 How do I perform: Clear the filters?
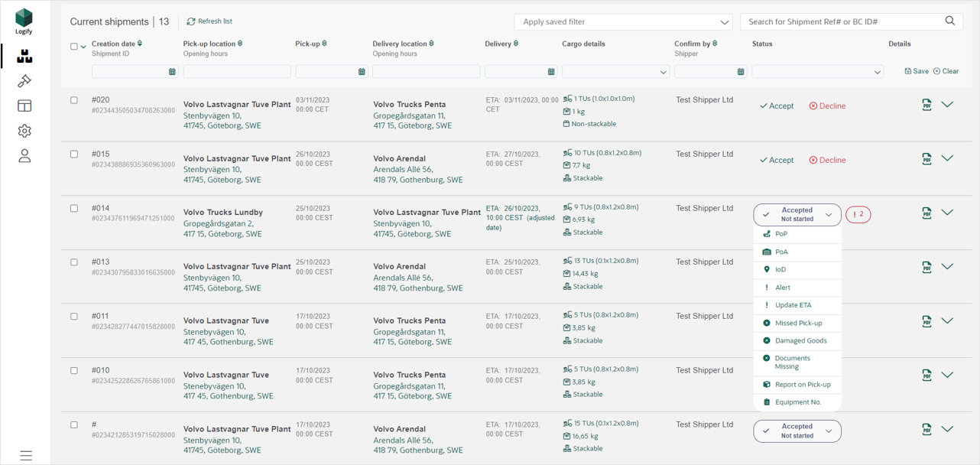pos(946,71)
